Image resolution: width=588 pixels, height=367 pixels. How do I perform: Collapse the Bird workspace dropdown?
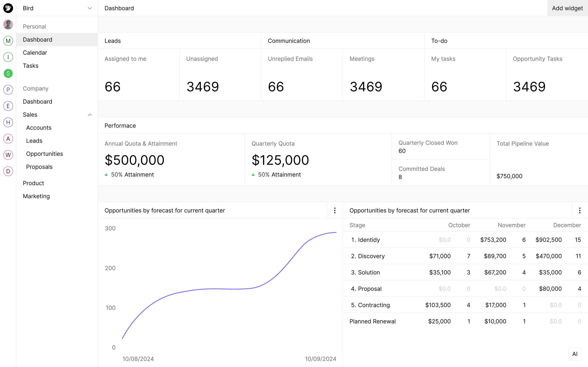pyautogui.click(x=90, y=8)
